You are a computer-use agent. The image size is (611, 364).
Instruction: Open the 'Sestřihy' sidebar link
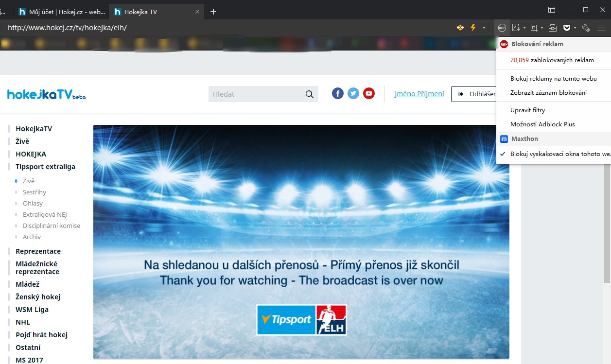[35, 192]
